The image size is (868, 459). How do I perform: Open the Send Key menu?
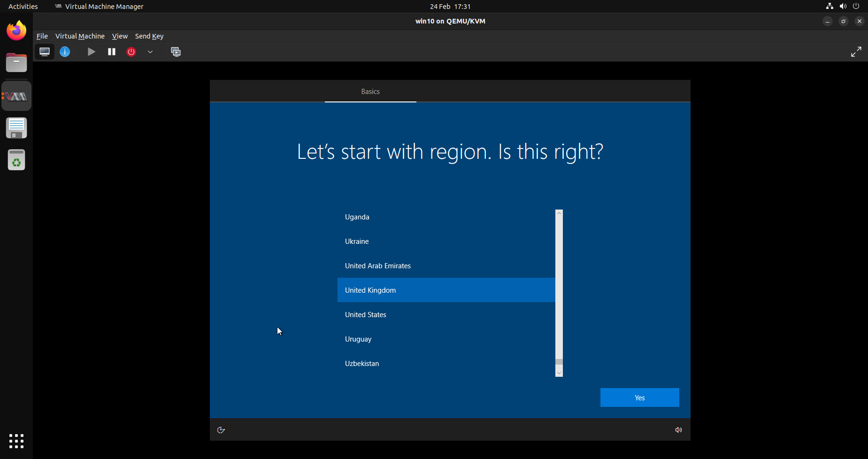(149, 36)
